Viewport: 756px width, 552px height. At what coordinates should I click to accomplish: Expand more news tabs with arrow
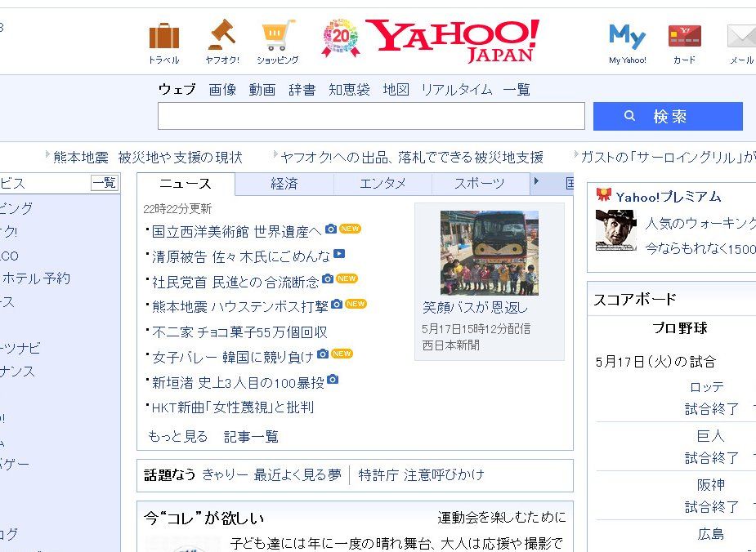click(536, 181)
